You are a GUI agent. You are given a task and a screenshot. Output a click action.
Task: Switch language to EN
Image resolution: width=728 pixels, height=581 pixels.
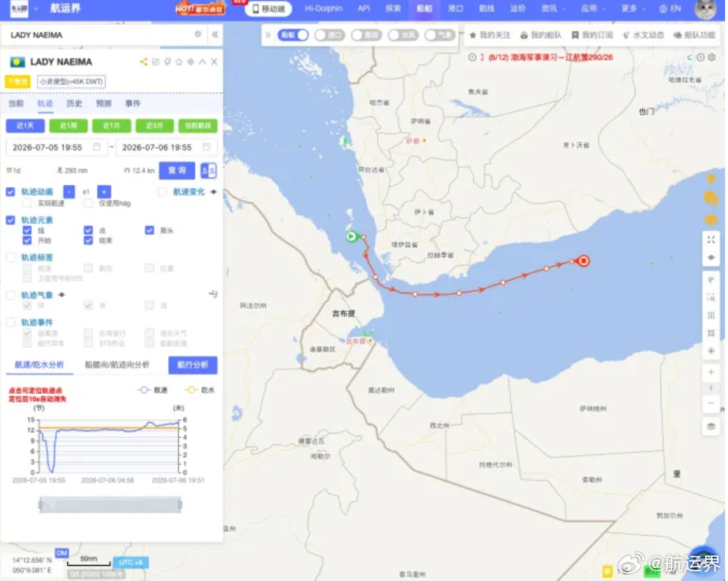click(670, 8)
